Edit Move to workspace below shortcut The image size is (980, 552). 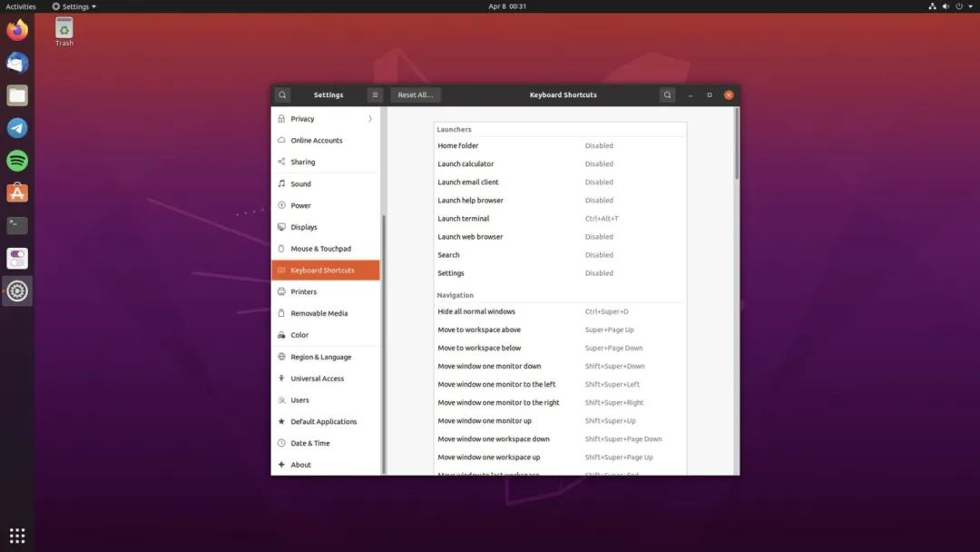pos(560,348)
